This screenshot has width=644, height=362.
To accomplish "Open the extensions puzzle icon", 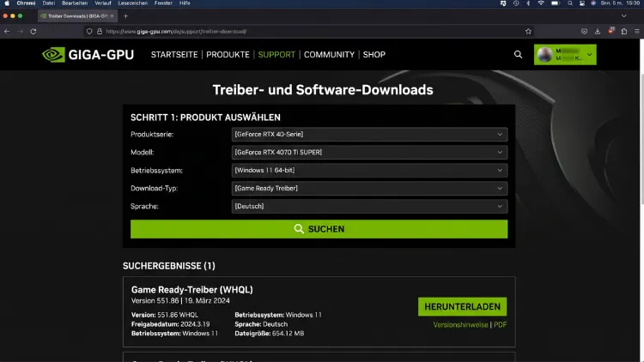I will point(624,31).
